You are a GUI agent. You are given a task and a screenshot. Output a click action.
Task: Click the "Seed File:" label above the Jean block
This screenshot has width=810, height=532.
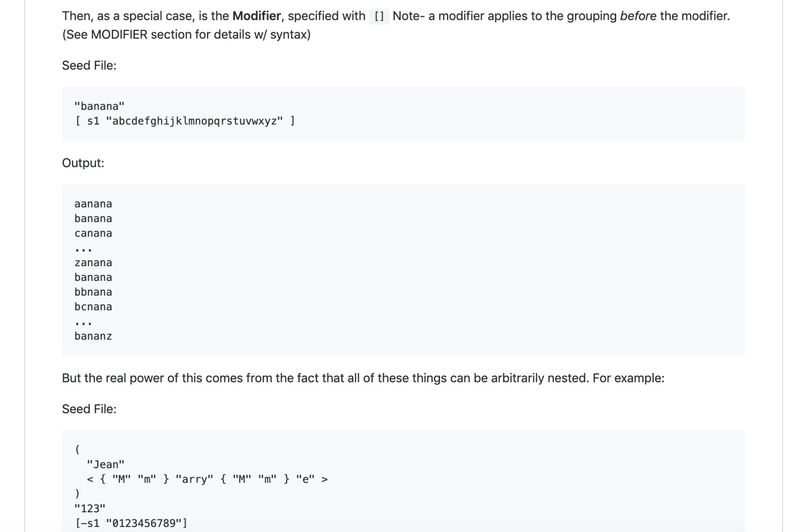89,409
